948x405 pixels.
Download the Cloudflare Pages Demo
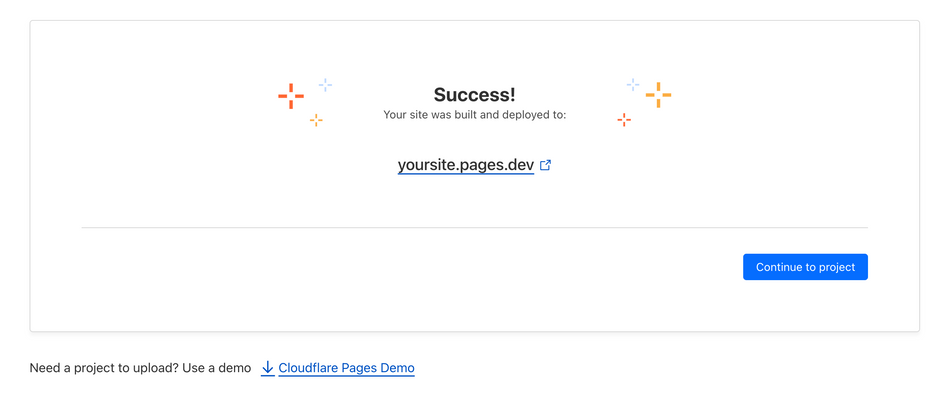[x=346, y=368]
